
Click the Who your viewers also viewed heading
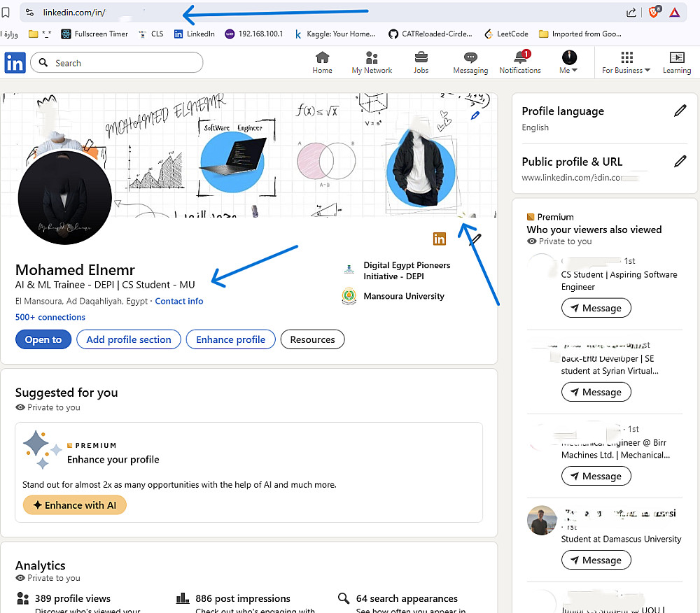click(x=594, y=230)
